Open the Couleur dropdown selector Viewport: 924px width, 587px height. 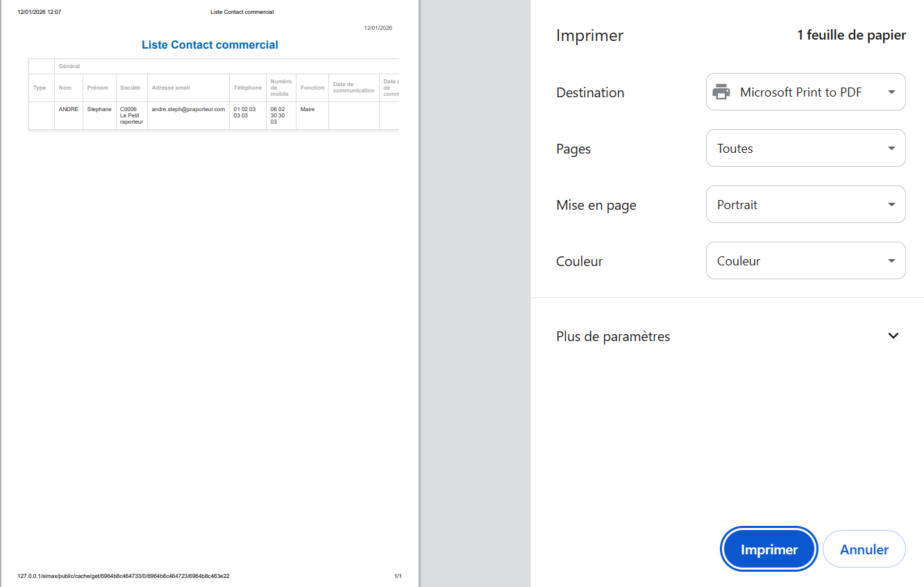coord(805,261)
